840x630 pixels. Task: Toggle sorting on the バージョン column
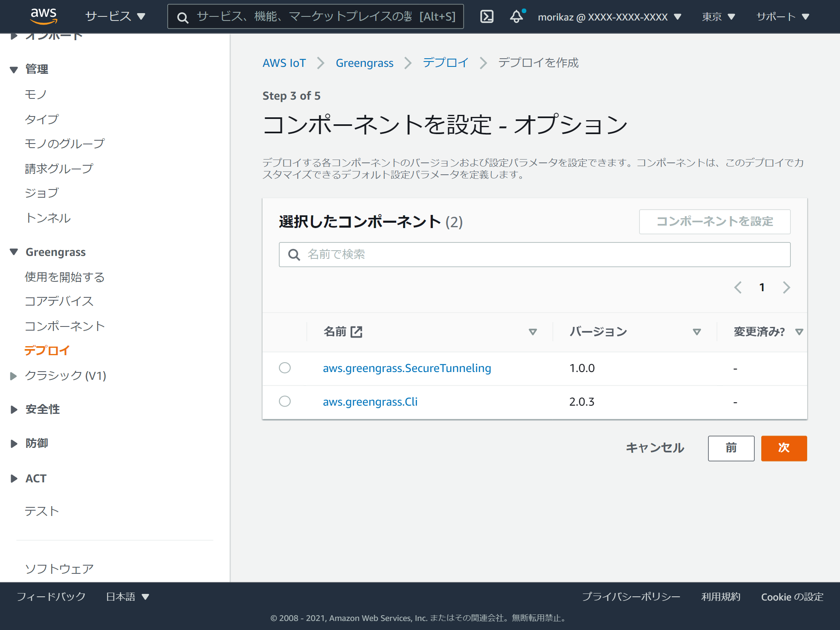point(696,331)
